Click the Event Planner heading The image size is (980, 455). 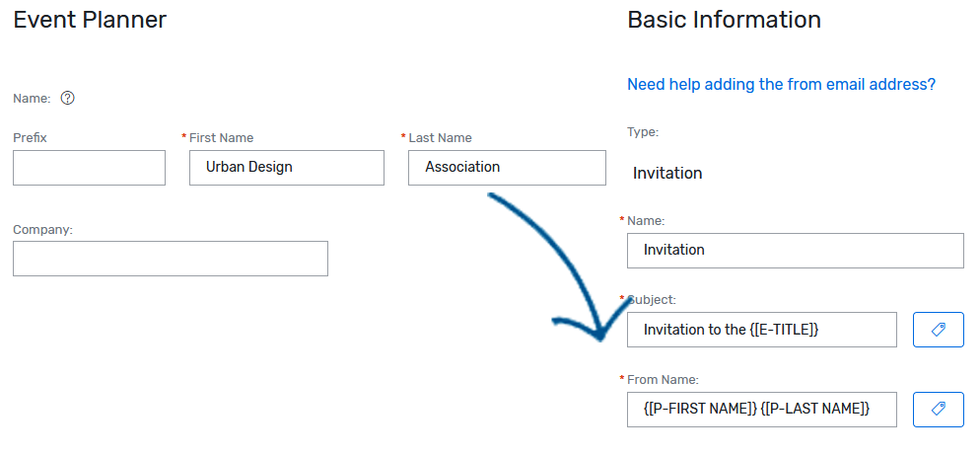[90, 20]
